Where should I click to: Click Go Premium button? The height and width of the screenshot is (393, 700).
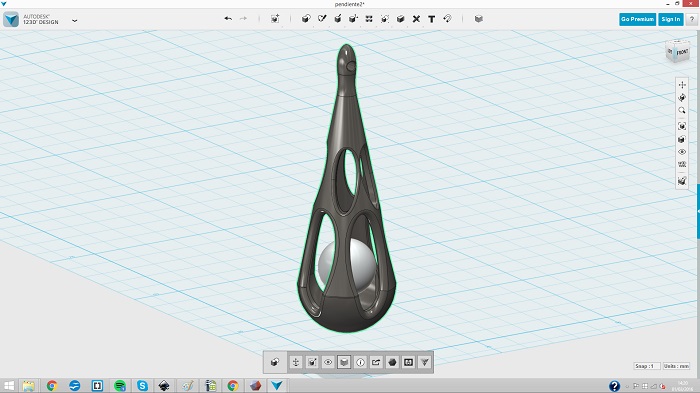coord(637,19)
